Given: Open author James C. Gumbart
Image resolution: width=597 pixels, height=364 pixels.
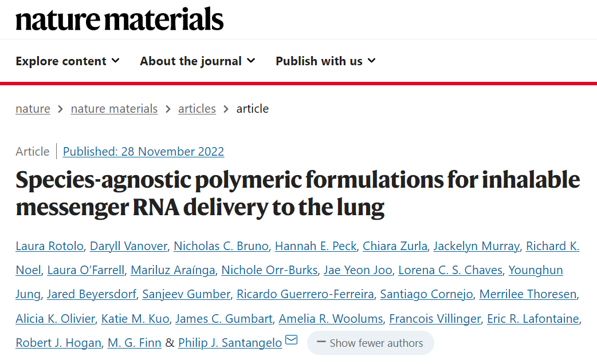Looking at the screenshot, I should point(224,319).
